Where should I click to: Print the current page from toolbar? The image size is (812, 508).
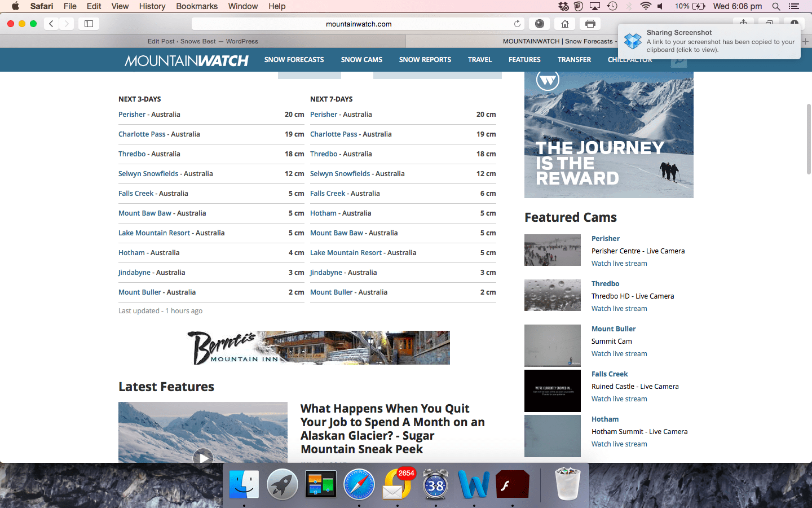click(x=590, y=24)
